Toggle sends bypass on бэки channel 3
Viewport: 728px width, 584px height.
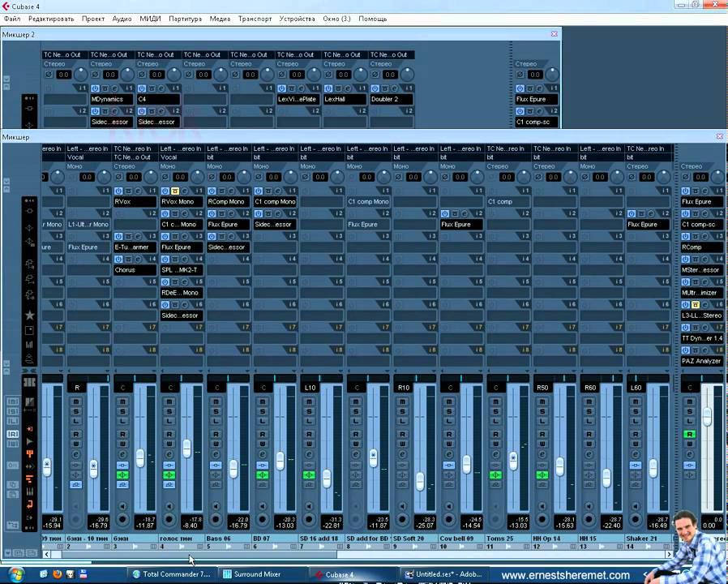(x=122, y=484)
